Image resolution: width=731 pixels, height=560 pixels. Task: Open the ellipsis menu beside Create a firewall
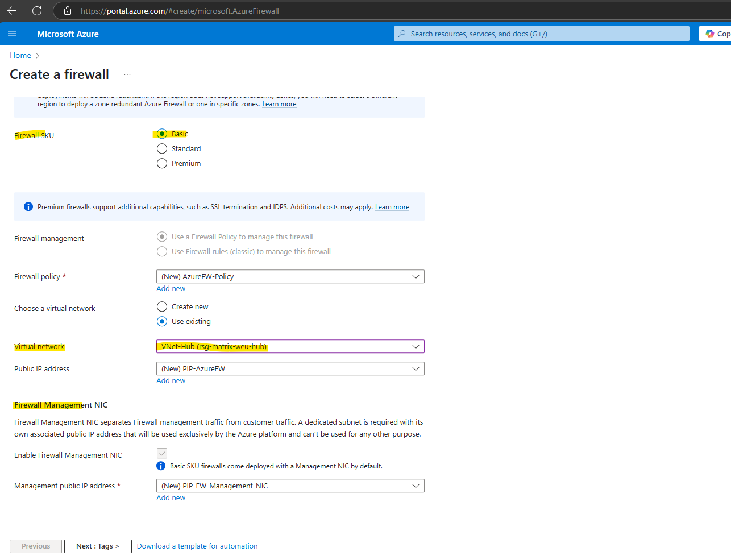coord(127,74)
